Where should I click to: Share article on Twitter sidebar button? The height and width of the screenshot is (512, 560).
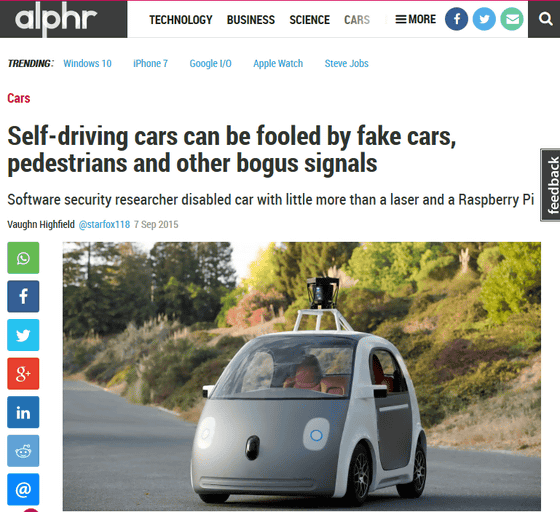23,335
